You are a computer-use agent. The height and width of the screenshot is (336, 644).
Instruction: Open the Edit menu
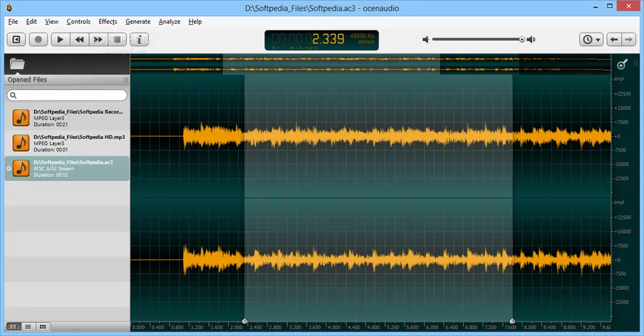pos(31,22)
